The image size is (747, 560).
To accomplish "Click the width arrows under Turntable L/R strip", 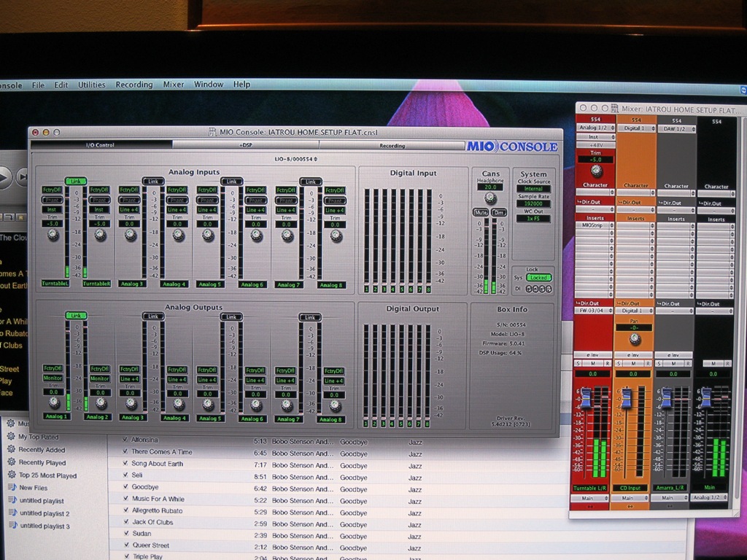I will coord(590,507).
